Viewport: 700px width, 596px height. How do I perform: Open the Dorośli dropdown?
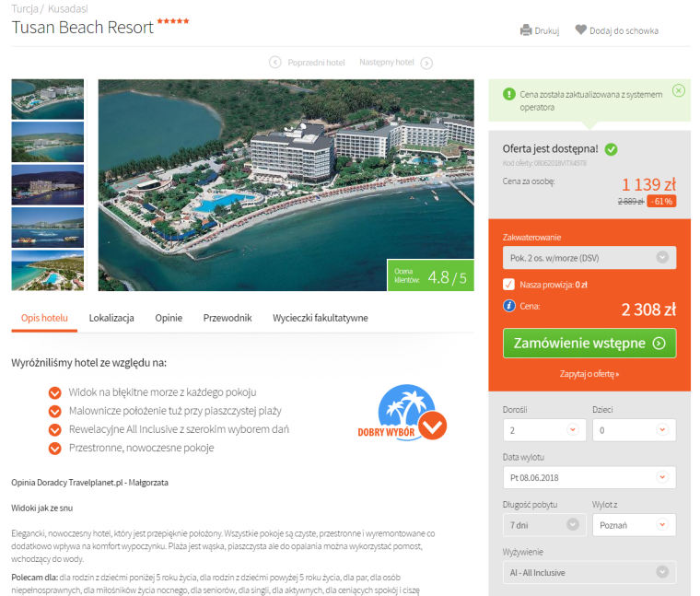[x=544, y=430]
